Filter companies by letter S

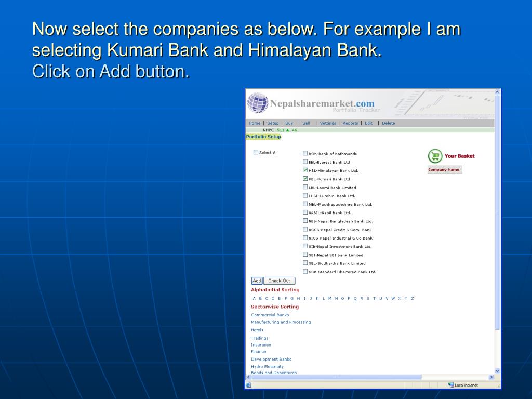tap(368, 299)
